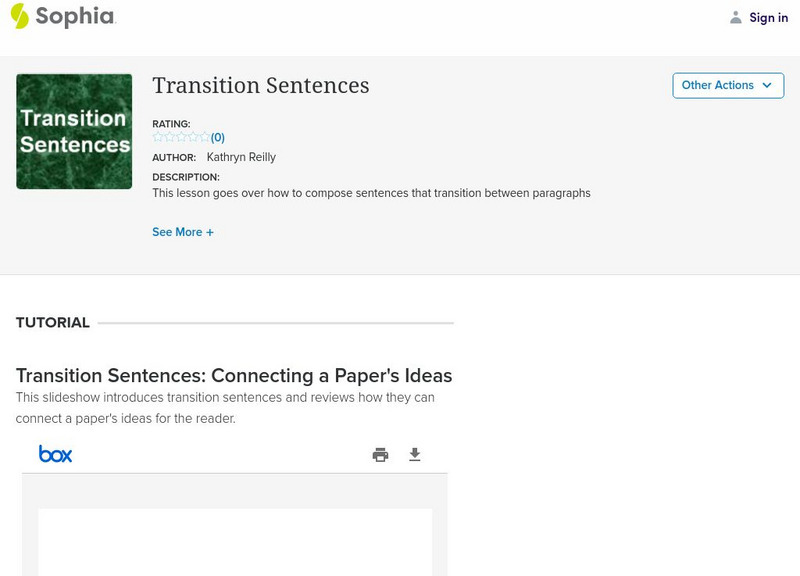Select the fourth rating star
Image resolution: width=800 pixels, height=576 pixels.
[193, 137]
